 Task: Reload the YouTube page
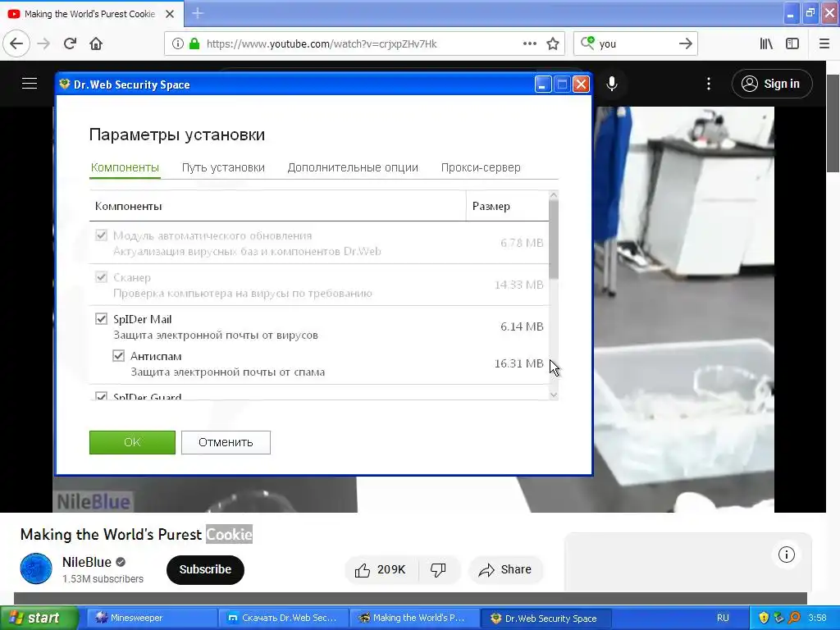click(x=70, y=44)
